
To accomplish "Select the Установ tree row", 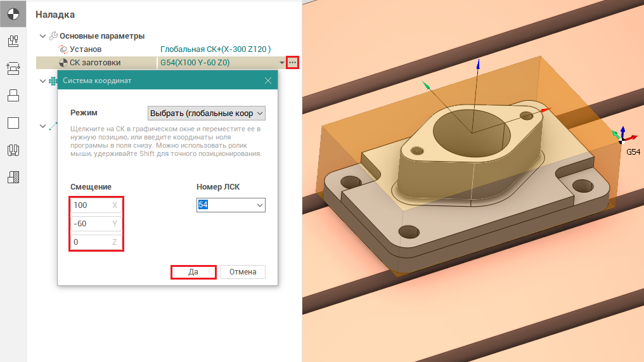I will 85,49.
